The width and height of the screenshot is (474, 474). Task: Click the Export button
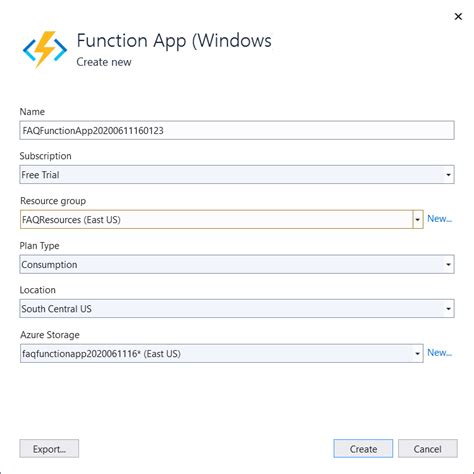coord(49,449)
